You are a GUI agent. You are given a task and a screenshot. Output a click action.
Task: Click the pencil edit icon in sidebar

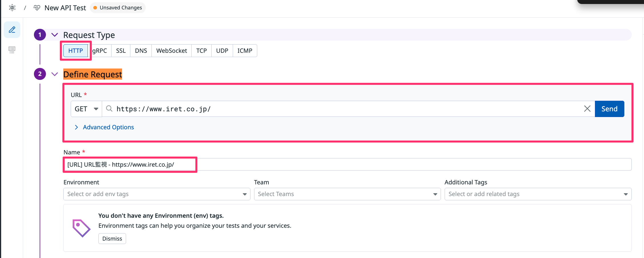click(x=12, y=30)
